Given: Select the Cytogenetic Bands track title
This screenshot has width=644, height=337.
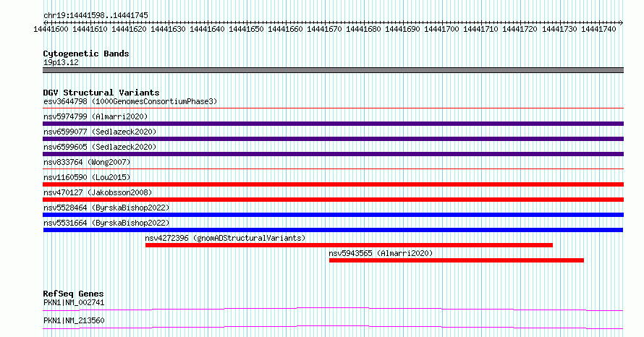Looking at the screenshot, I should (x=86, y=54).
